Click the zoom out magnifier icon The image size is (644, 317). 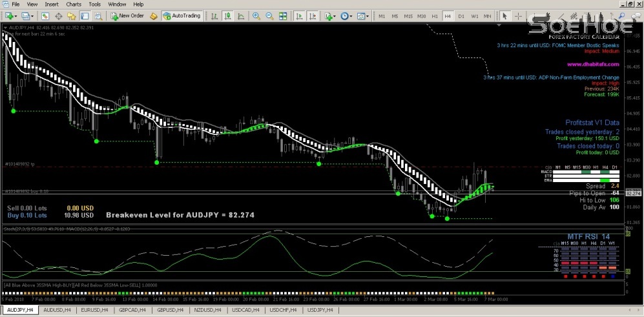coord(269,15)
